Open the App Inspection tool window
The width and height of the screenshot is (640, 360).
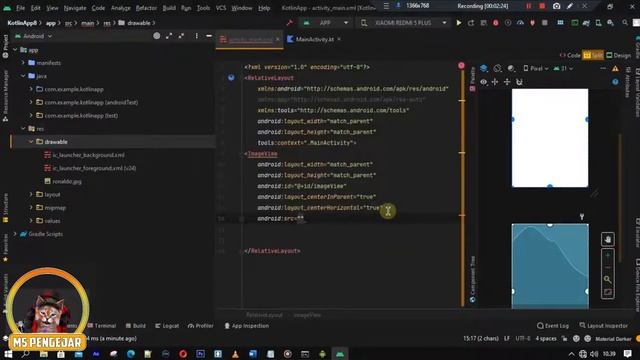pos(247,326)
